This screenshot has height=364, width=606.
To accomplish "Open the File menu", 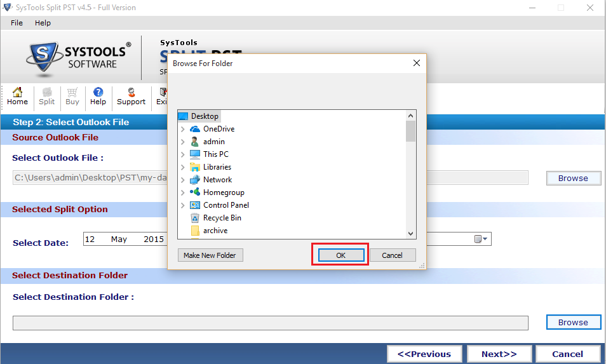I will [17, 23].
